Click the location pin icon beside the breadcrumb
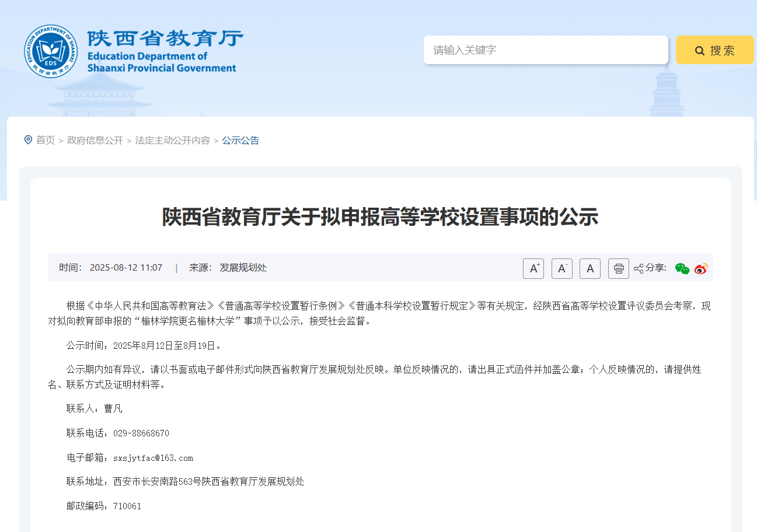757x532 pixels. point(27,139)
